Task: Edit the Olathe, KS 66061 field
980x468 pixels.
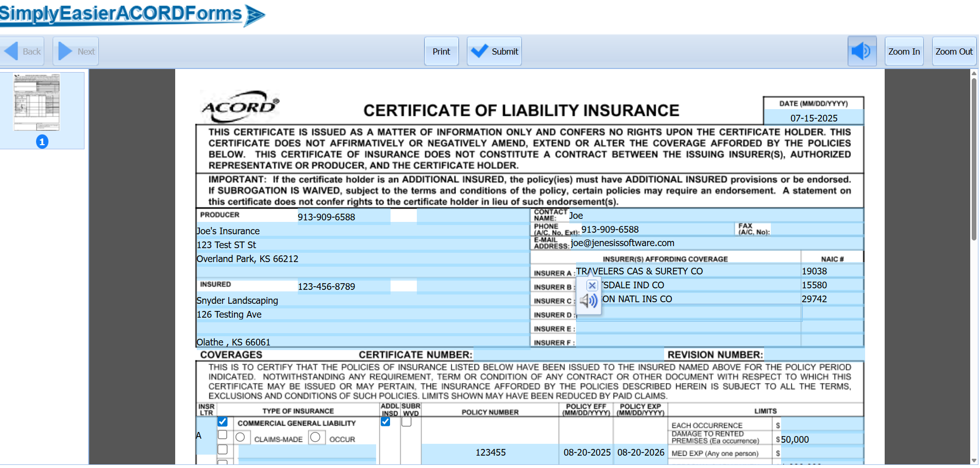Action: [363, 342]
